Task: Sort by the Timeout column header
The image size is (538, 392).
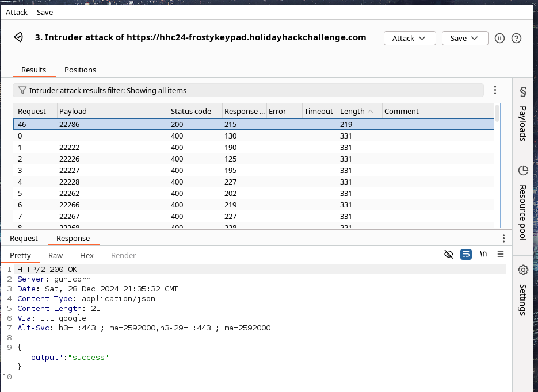Action: coord(320,111)
